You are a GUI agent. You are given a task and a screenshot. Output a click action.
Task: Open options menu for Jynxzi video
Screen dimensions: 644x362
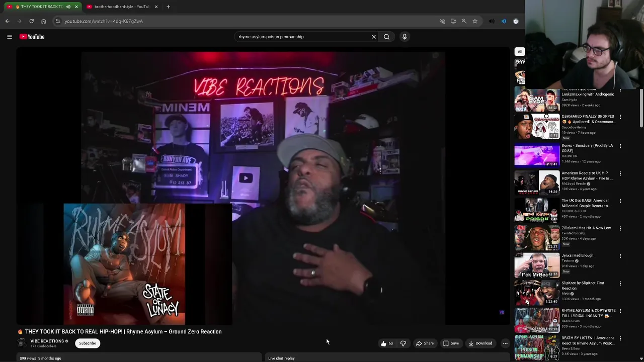pos(620,256)
